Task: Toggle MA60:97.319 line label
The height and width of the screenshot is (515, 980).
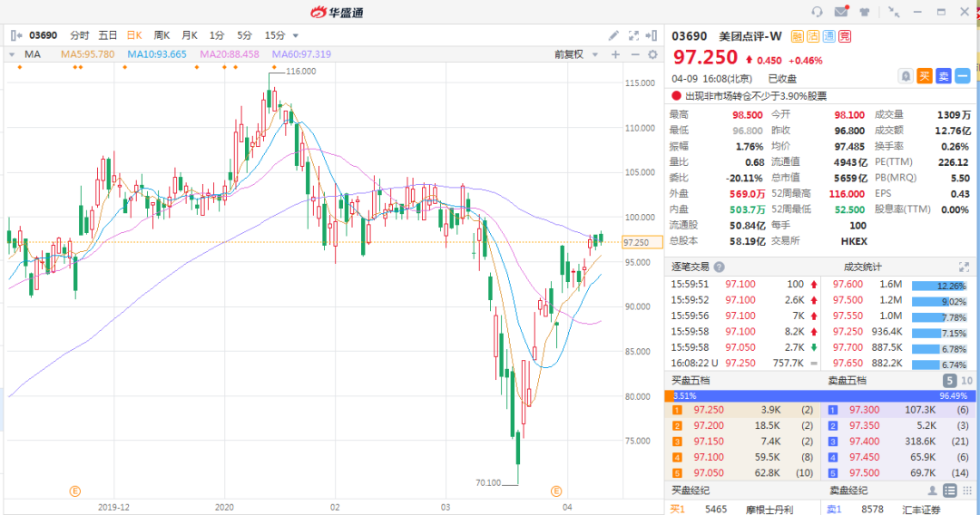Action: pos(301,54)
